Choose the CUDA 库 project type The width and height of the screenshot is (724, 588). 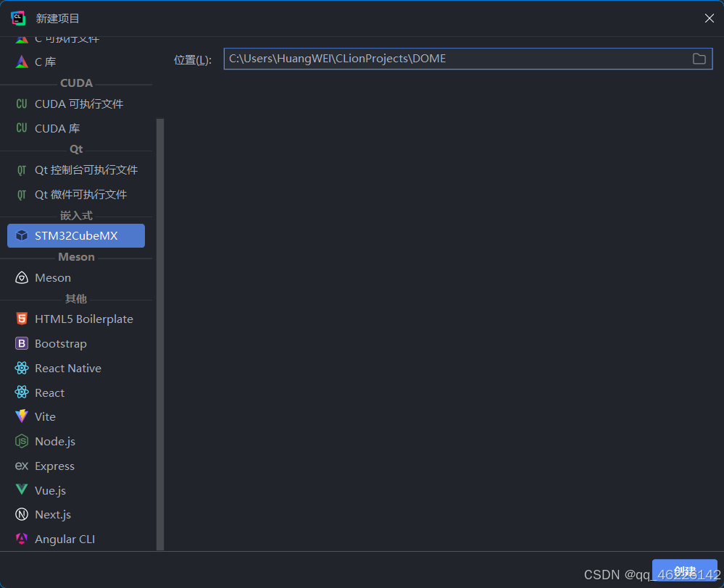click(x=76, y=128)
